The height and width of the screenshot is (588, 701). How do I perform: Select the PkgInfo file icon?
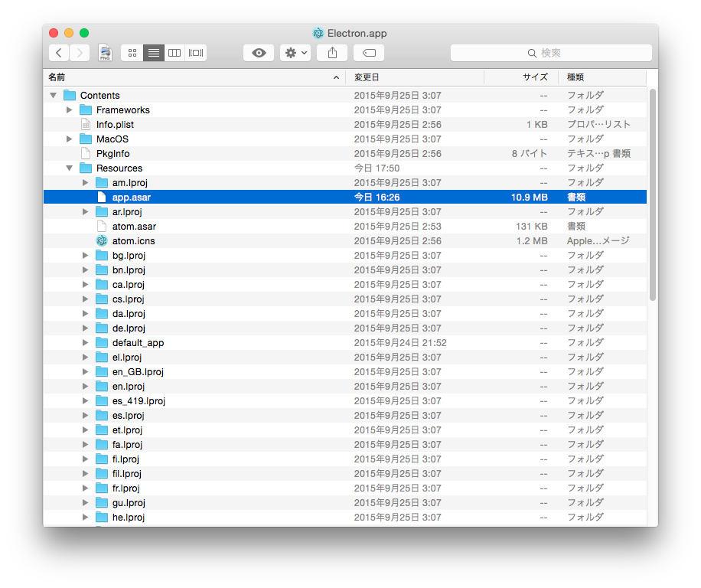click(x=86, y=153)
